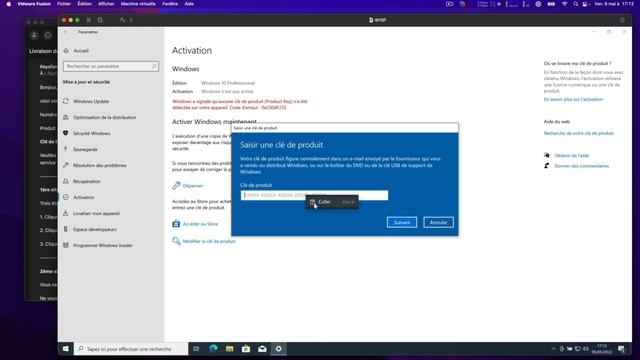The image size is (640, 360).
Task: Click Settings gear in taskbar
Action: tap(278, 349)
